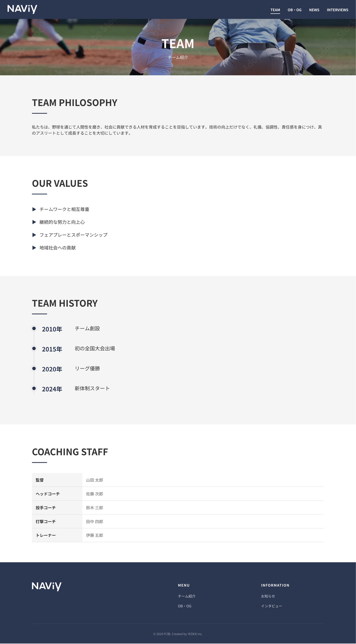Image resolution: width=356 pixels, height=644 pixels.
Task: Click the NAViy logo in the header
Action: tap(22, 9)
